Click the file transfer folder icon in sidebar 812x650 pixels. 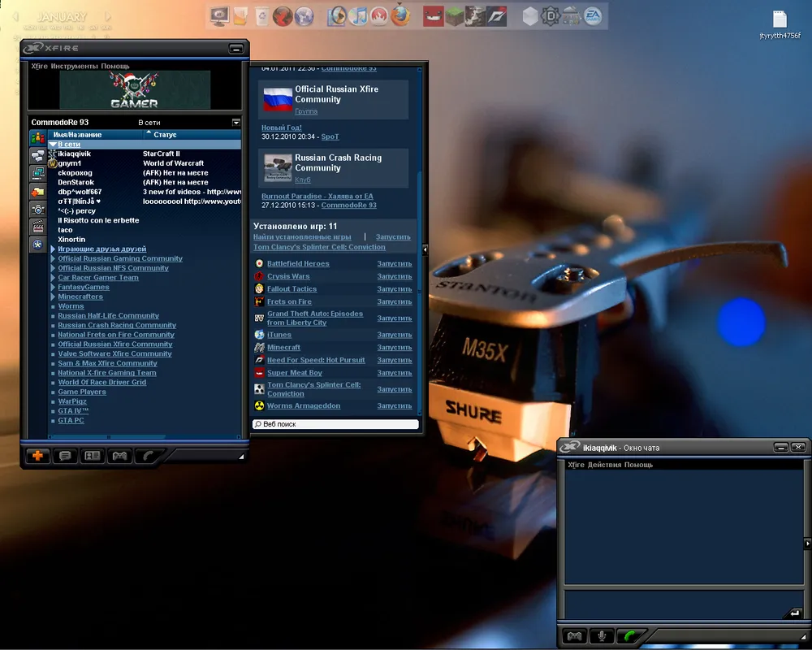click(37, 192)
